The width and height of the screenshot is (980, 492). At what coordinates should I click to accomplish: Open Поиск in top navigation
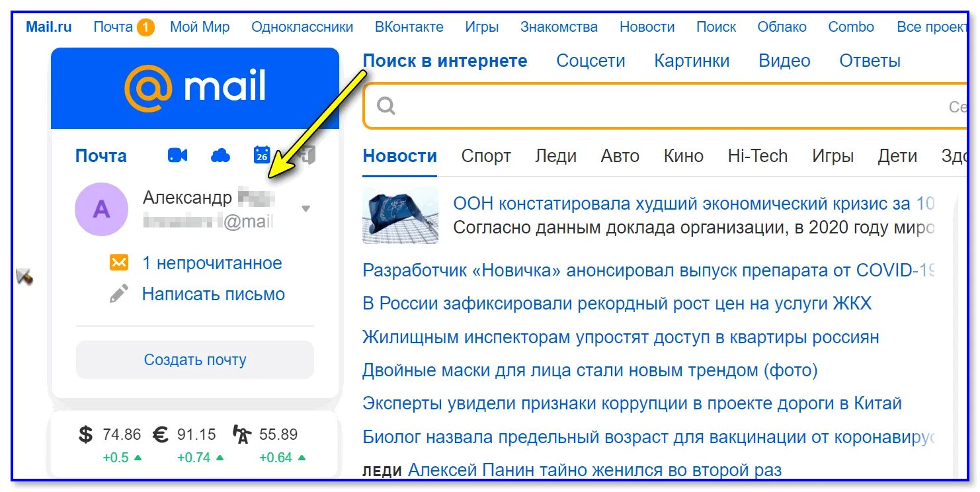coord(716,27)
